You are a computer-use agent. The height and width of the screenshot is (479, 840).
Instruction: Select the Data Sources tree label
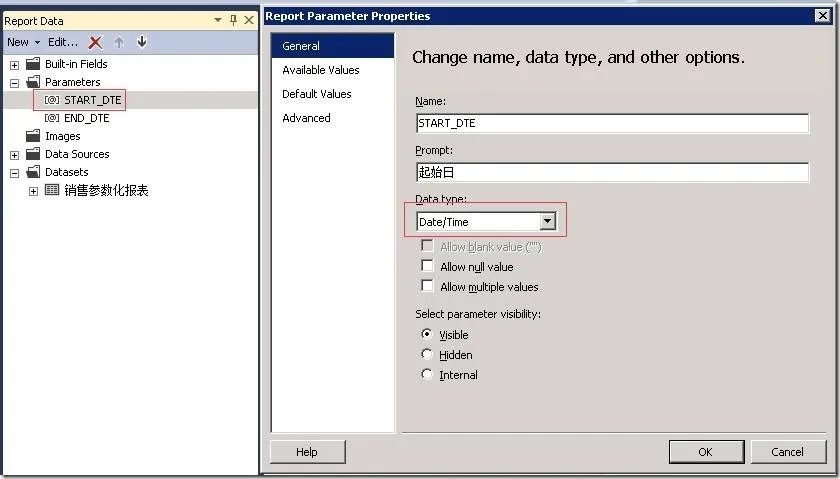[77, 154]
